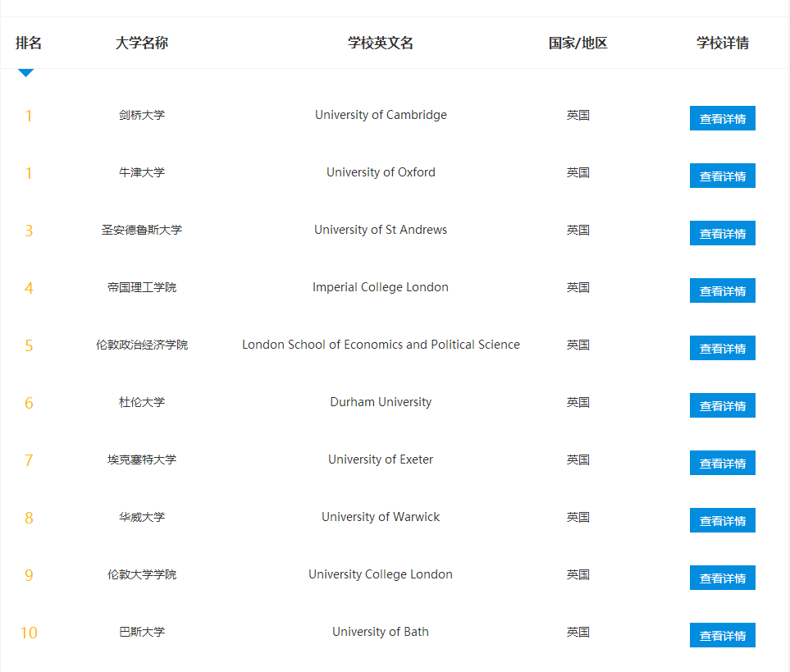
Task: Select the 大学名称 column header
Action: point(142,43)
